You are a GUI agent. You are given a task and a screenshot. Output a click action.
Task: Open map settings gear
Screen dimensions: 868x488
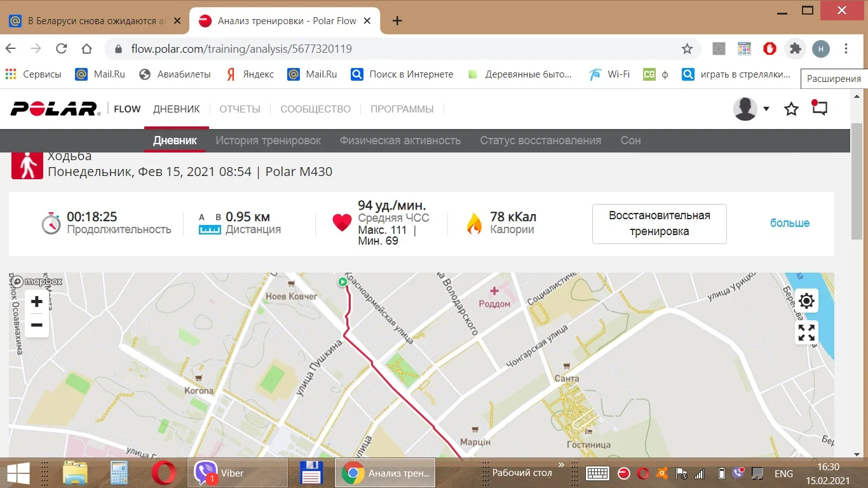pos(806,301)
